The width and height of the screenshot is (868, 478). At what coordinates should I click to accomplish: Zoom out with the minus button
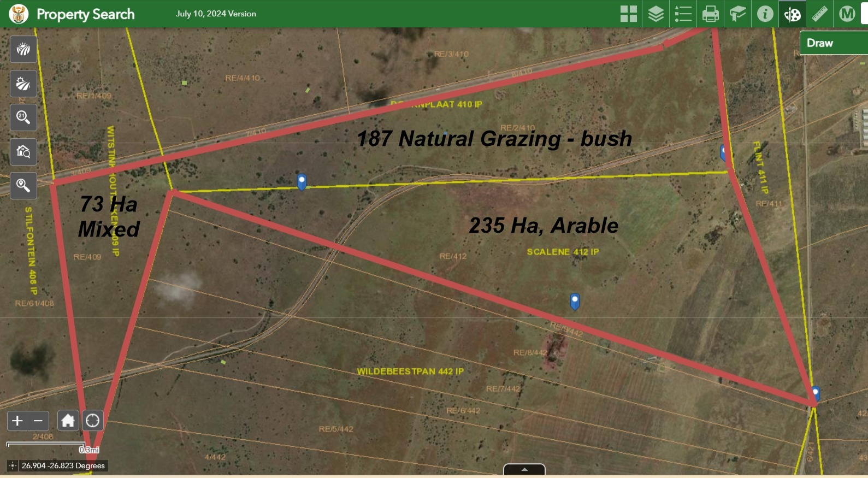coord(38,421)
